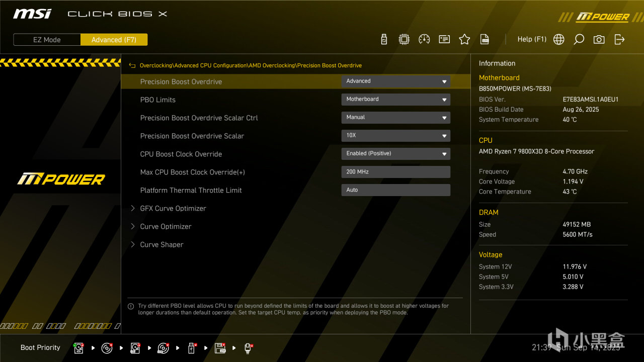The height and width of the screenshot is (362, 644).
Task: Open the CPU Boost Clock Override dropdown
Action: (396, 153)
